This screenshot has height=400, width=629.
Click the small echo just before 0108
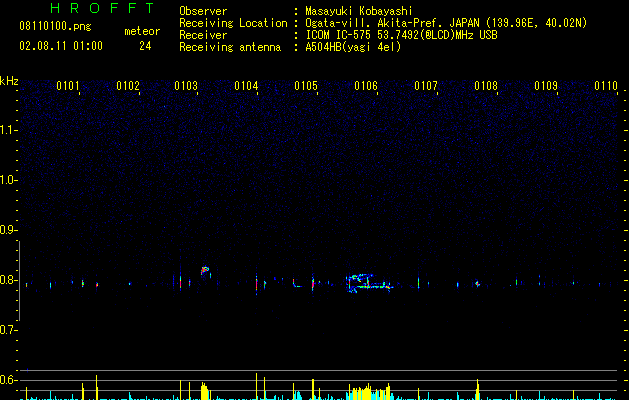click(478, 284)
